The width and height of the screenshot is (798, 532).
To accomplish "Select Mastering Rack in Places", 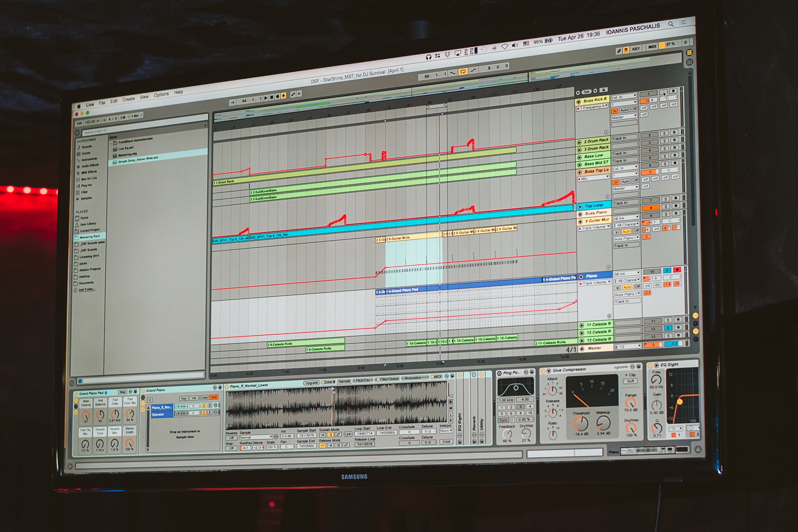I will (x=90, y=237).
